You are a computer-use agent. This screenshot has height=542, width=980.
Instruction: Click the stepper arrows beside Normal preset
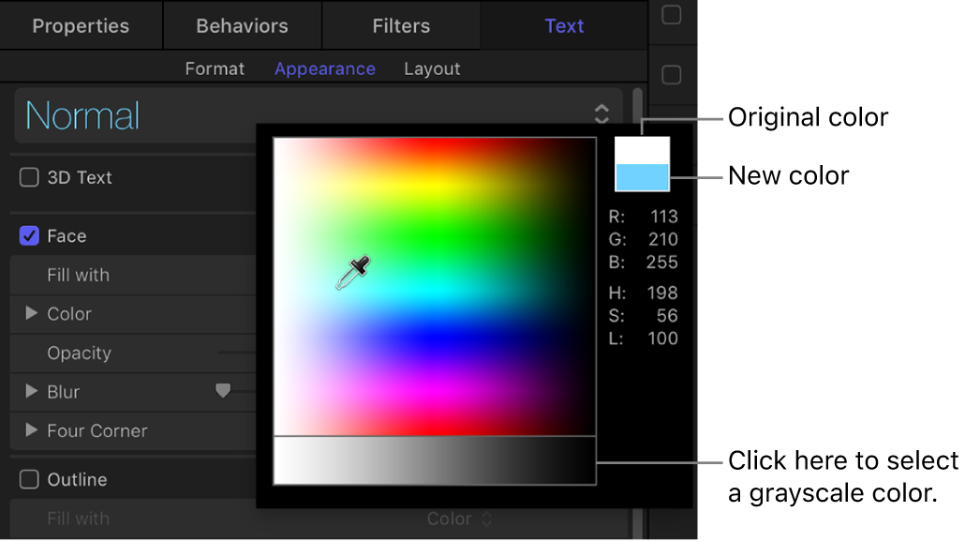click(602, 113)
